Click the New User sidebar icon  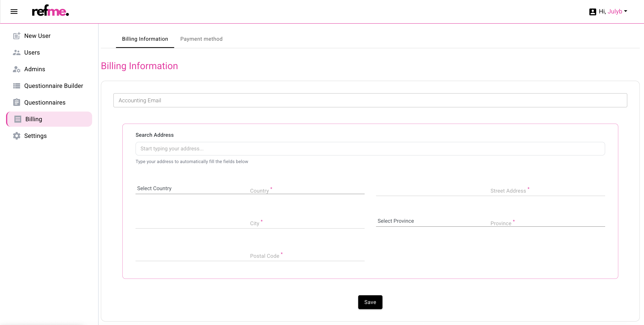16,36
